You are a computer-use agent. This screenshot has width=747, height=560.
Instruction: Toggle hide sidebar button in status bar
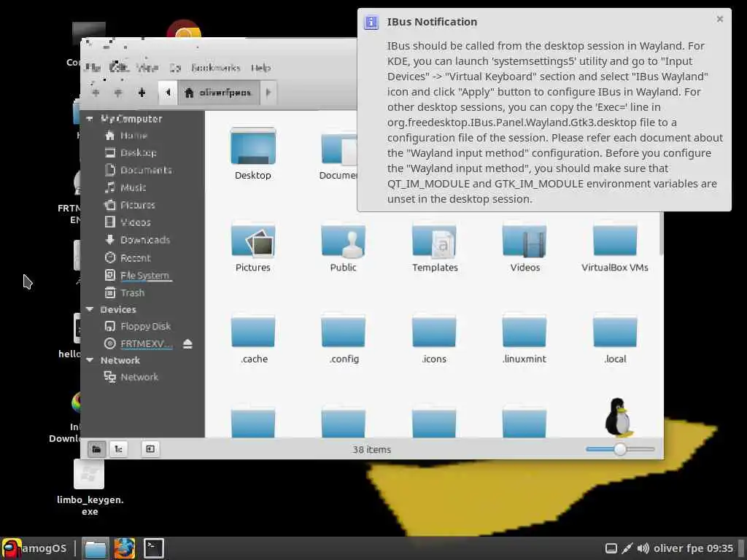[150, 449]
